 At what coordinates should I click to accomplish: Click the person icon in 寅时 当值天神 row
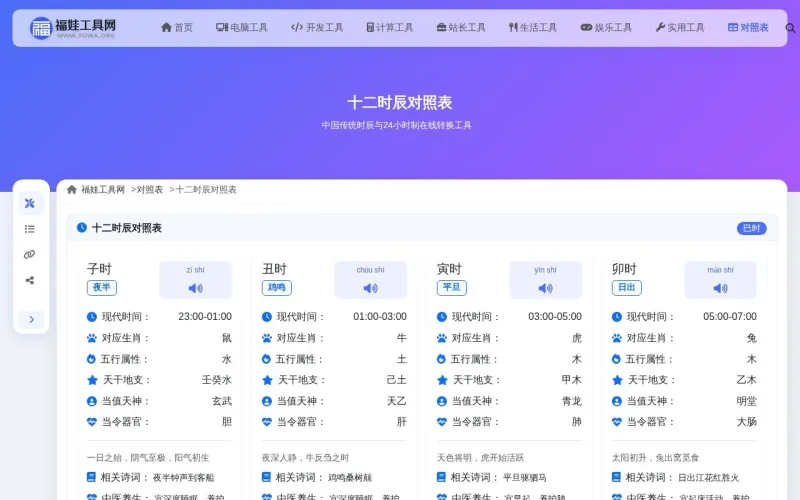[442, 402]
